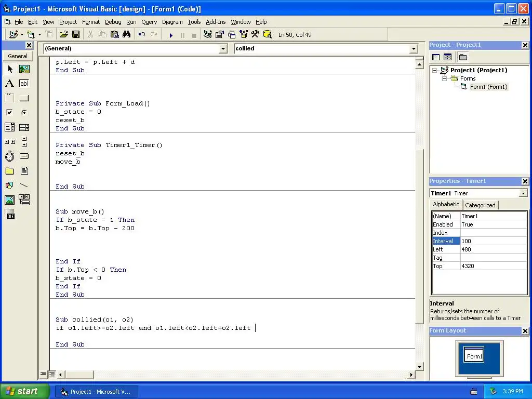532x399 pixels.
Task: Click the Paste toolbar icon
Action: tap(115, 35)
